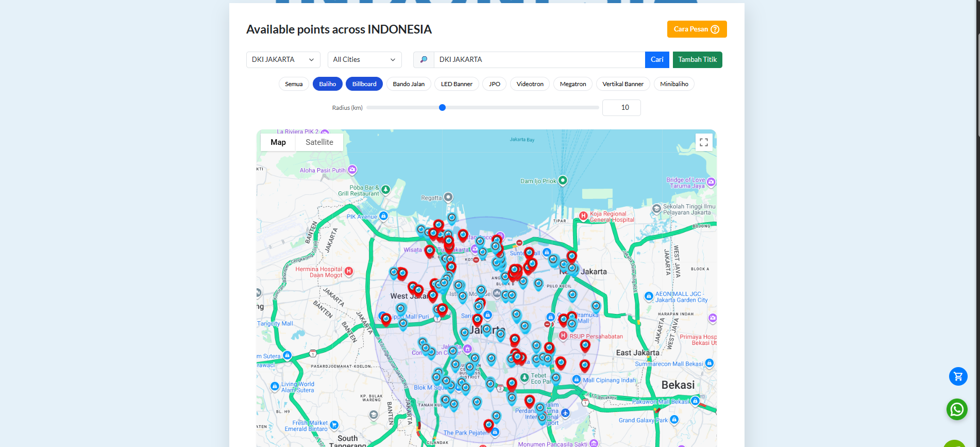Enable the JPO filter chip
Screen dimensions: 980x447
(495, 84)
